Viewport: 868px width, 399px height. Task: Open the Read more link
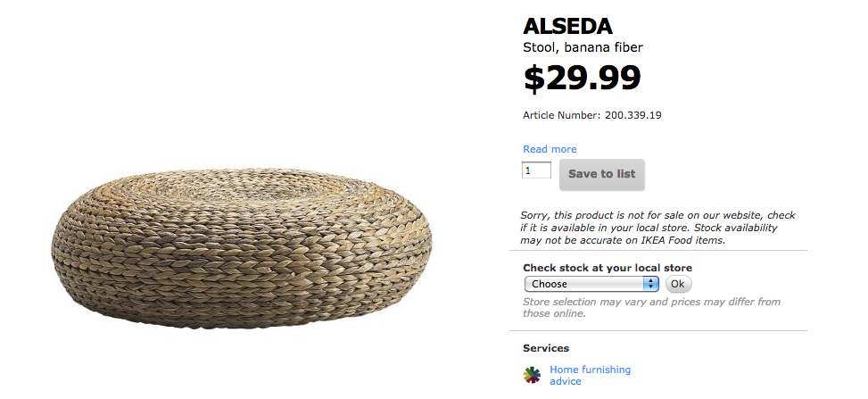[550, 149]
